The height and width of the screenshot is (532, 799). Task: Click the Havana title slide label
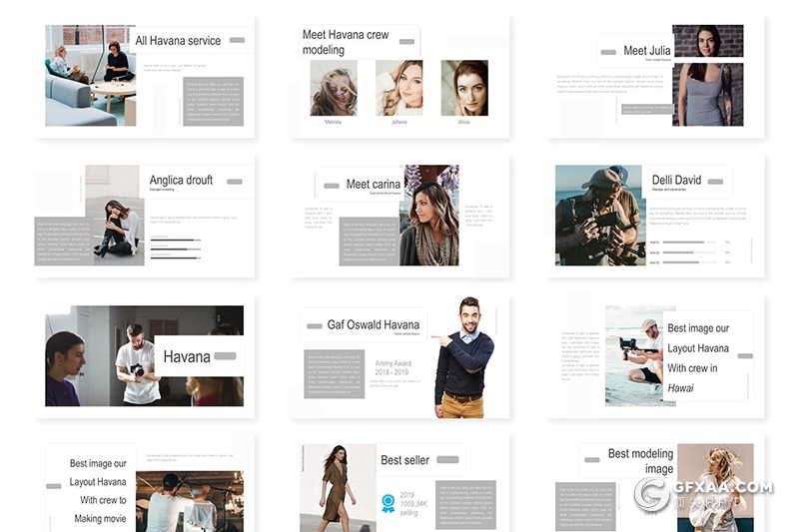[187, 356]
